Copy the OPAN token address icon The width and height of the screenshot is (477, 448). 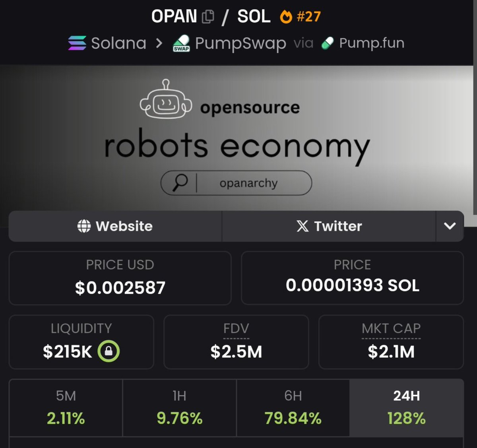click(x=208, y=17)
